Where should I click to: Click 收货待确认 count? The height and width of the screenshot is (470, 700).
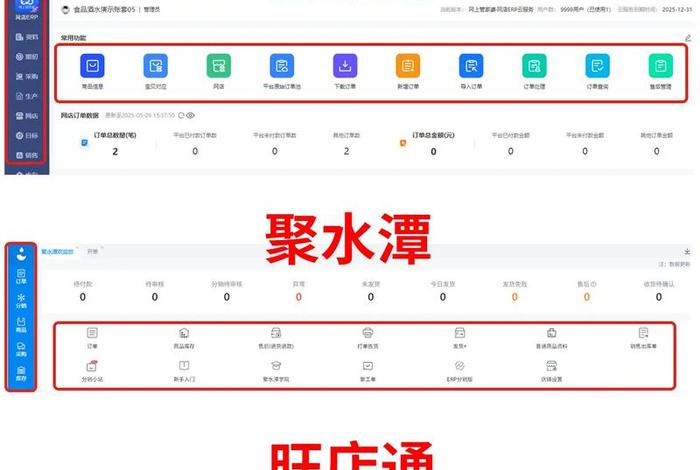click(659, 297)
